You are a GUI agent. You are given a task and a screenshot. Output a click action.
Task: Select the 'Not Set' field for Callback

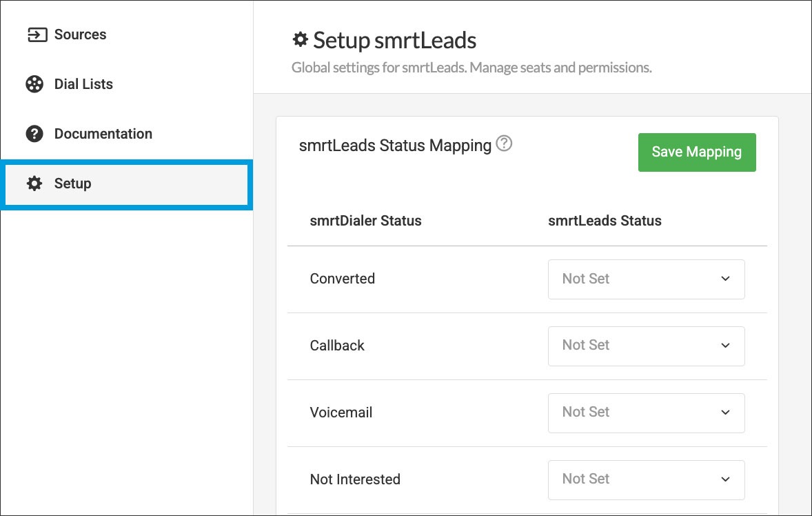pyautogui.click(x=586, y=346)
